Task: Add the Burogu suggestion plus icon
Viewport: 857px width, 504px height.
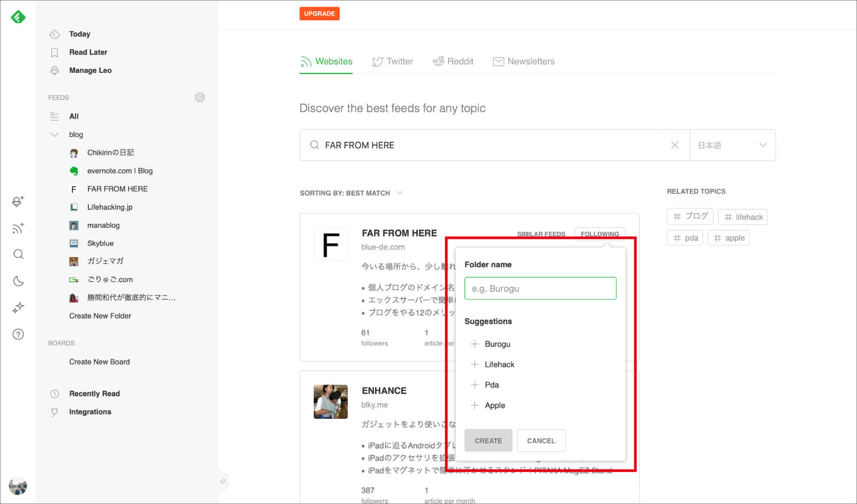Action: click(x=475, y=344)
